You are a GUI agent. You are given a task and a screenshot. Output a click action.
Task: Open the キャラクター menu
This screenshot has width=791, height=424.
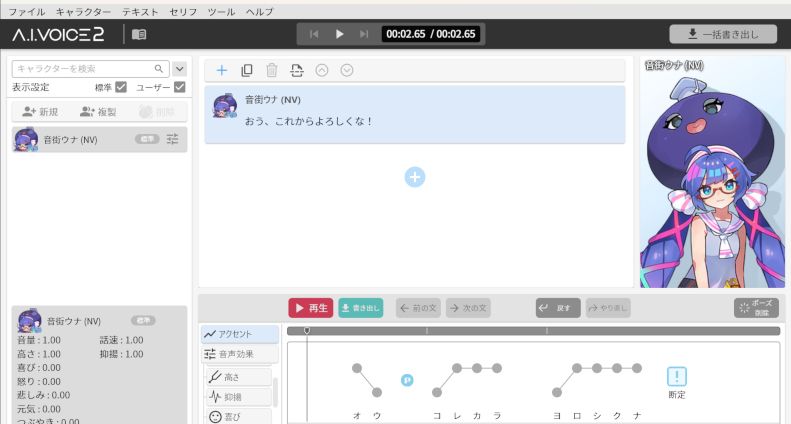(83, 12)
